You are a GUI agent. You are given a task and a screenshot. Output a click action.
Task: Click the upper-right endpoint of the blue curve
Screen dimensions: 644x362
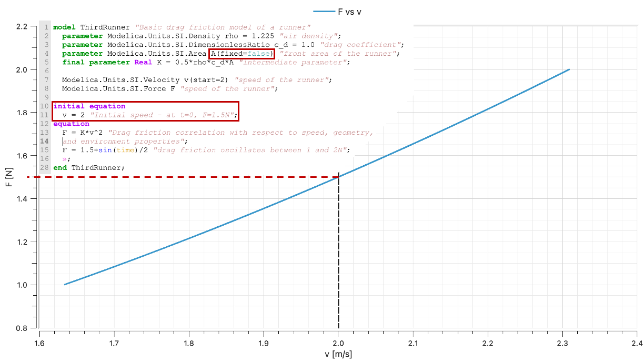click(569, 69)
